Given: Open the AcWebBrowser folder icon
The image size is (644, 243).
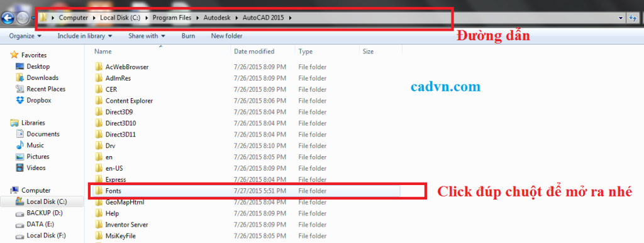Looking at the screenshot, I should 99,67.
